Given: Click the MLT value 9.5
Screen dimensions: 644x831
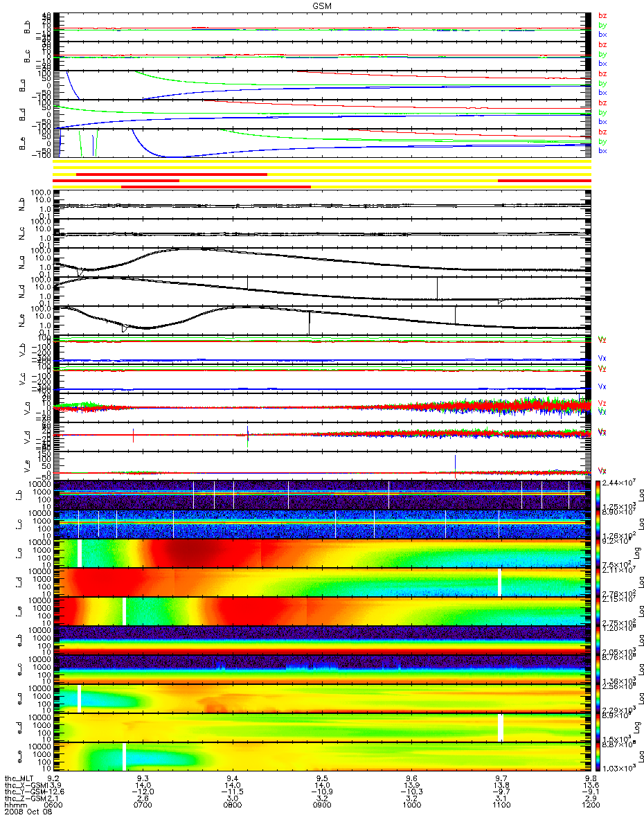Looking at the screenshot, I should click(322, 778).
